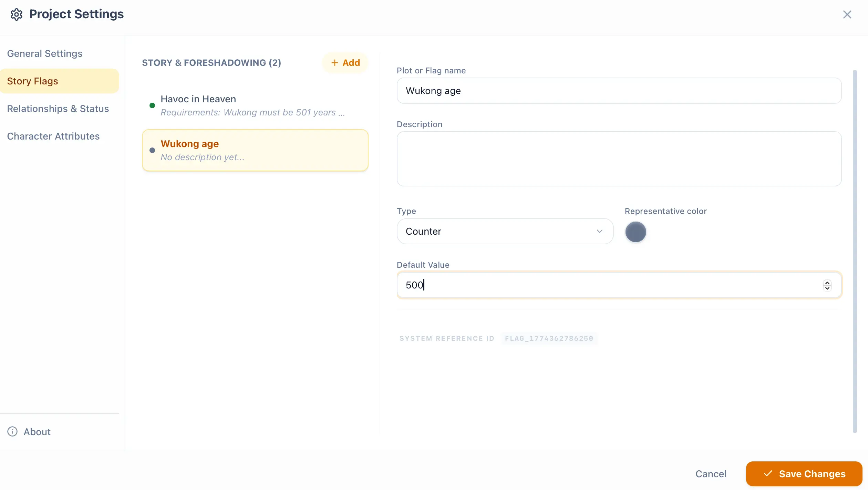The width and height of the screenshot is (868, 490).
Task: Click the system reference ID FLAG_1774362786250
Action: (x=549, y=338)
